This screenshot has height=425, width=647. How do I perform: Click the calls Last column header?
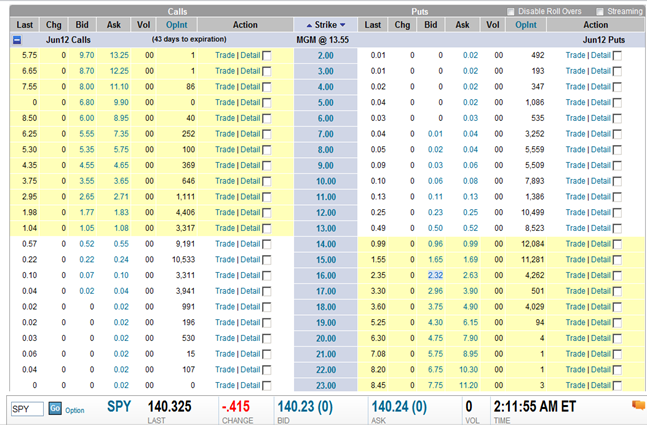pyautogui.click(x=25, y=25)
